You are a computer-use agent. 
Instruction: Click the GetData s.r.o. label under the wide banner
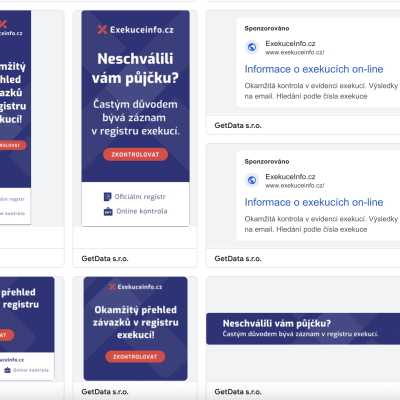[238, 392]
